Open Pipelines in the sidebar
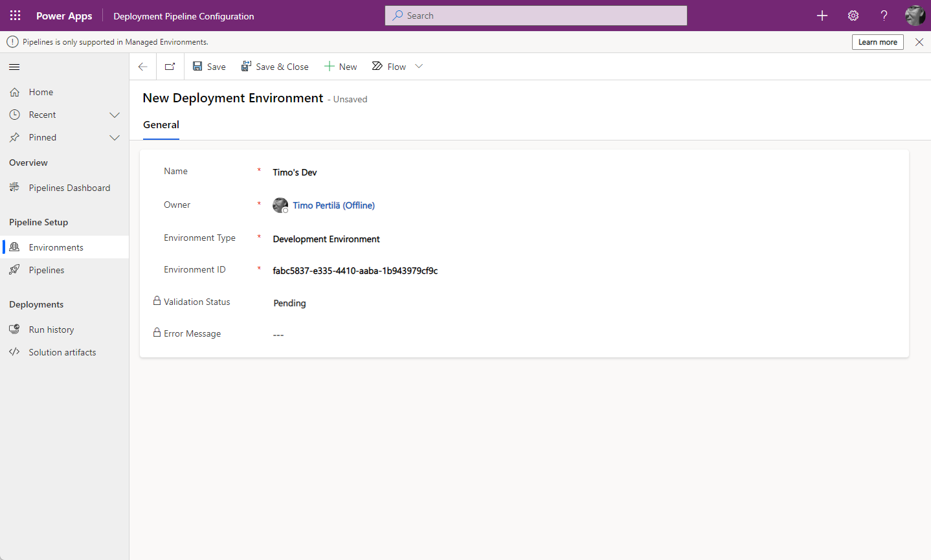931x560 pixels. tap(47, 270)
